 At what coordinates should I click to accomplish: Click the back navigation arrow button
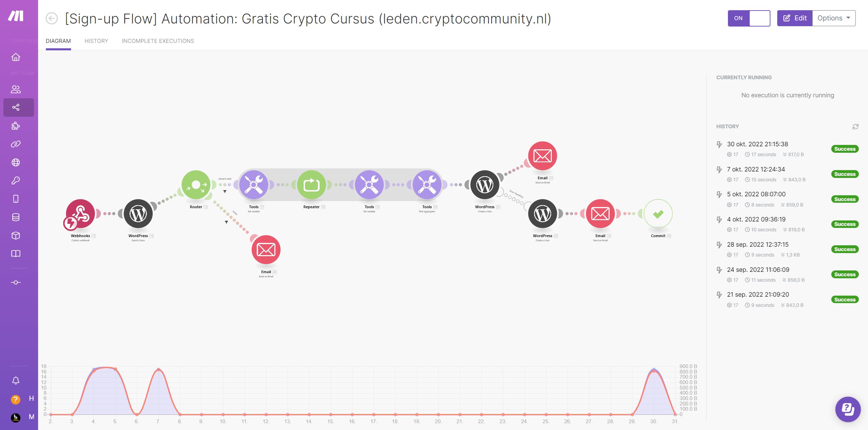click(52, 18)
